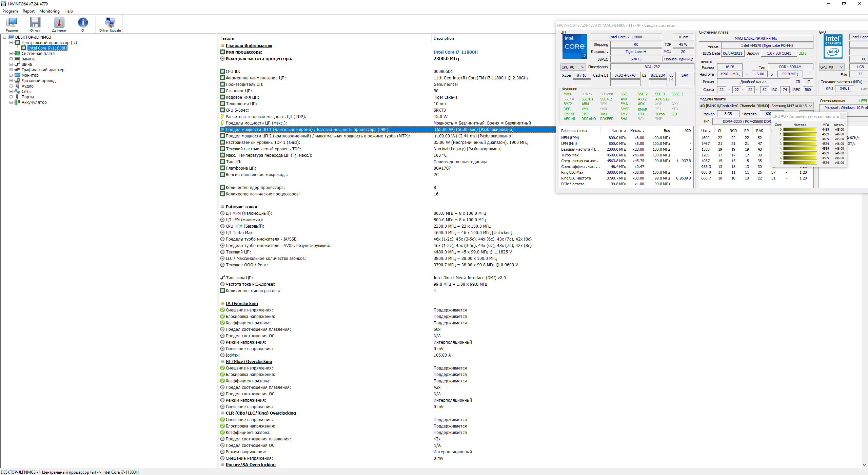Image resolution: width=868 pixels, height=475 pixels.
Task: Click the Core 0 frequency bar
Action: (x=800, y=130)
